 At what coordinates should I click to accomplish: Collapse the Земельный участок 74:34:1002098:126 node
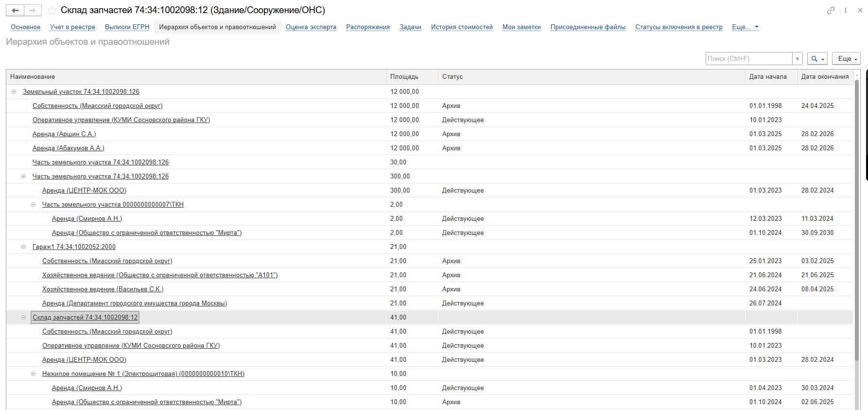(14, 91)
